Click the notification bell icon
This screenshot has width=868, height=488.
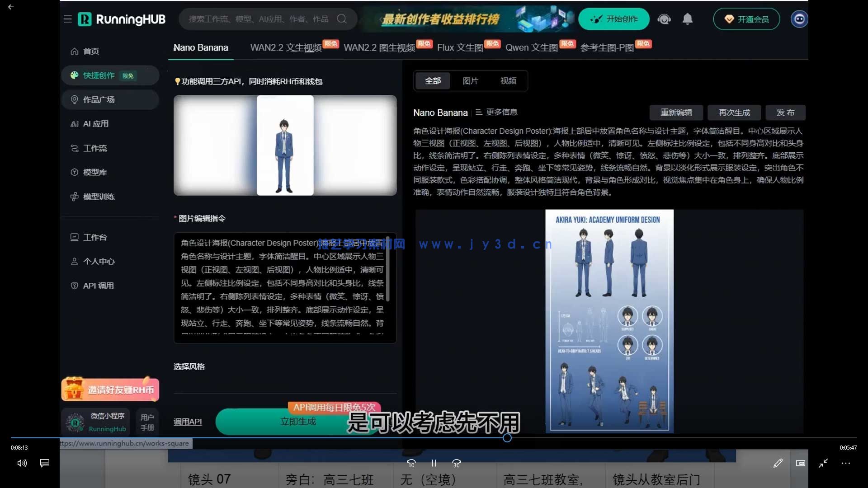687,19
